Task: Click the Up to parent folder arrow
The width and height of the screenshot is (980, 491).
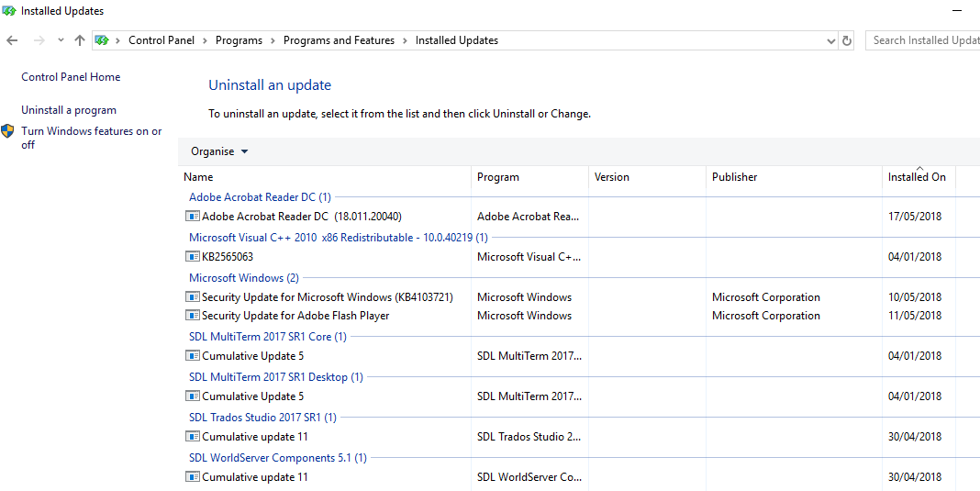Action: coord(80,40)
